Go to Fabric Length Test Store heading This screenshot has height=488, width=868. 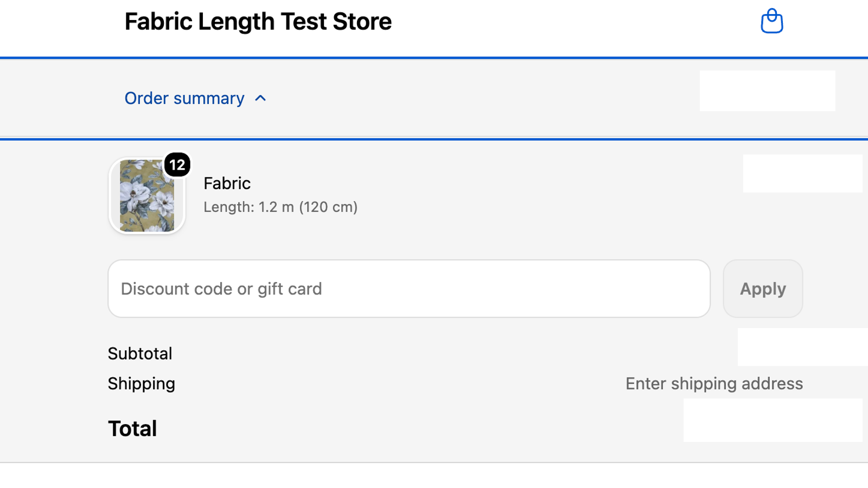click(258, 22)
